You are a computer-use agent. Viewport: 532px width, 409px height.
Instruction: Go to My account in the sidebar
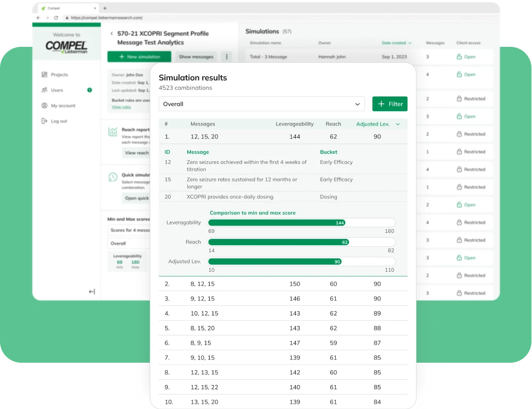(x=59, y=105)
